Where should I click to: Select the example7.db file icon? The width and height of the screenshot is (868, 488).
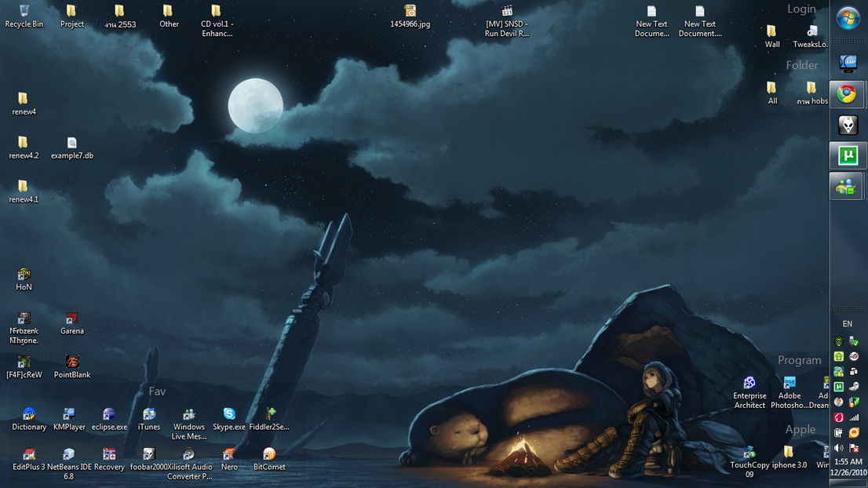(72, 147)
